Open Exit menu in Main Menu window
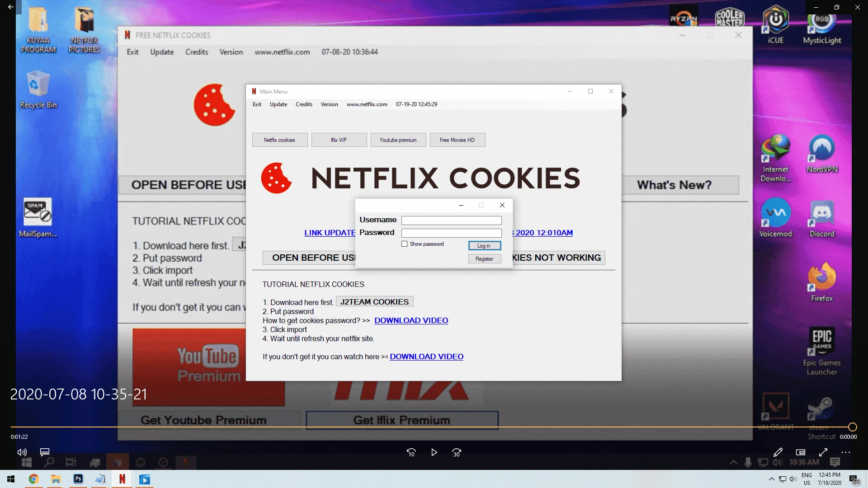Screen dimensions: 868x488 coord(257,104)
